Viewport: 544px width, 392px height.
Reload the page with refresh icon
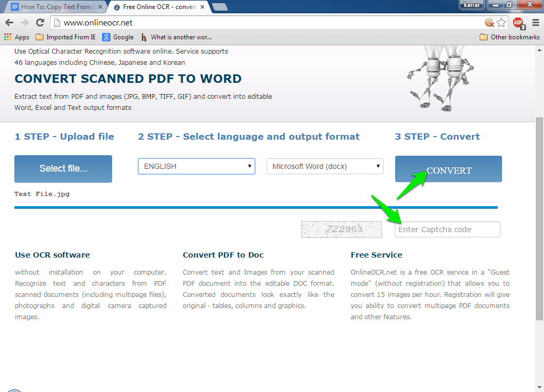pos(40,23)
